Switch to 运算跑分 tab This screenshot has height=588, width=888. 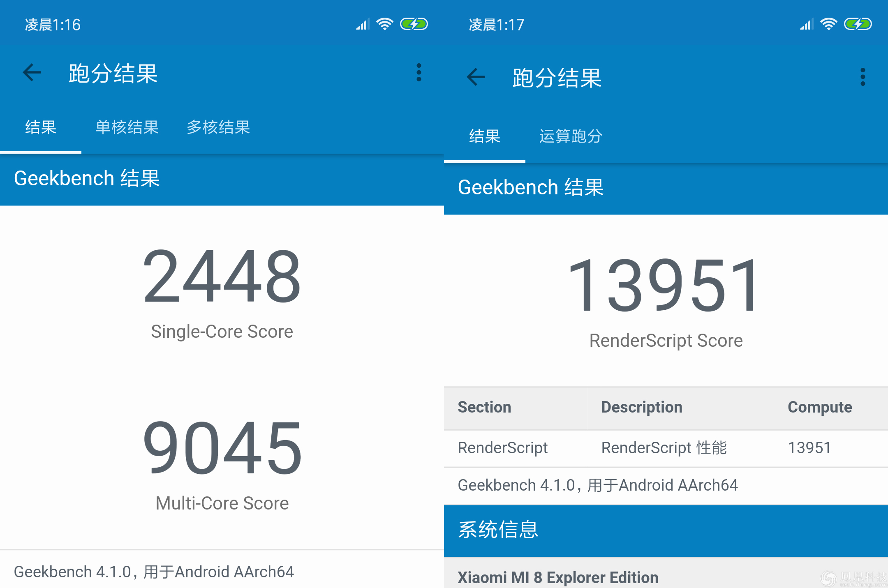[x=571, y=136]
